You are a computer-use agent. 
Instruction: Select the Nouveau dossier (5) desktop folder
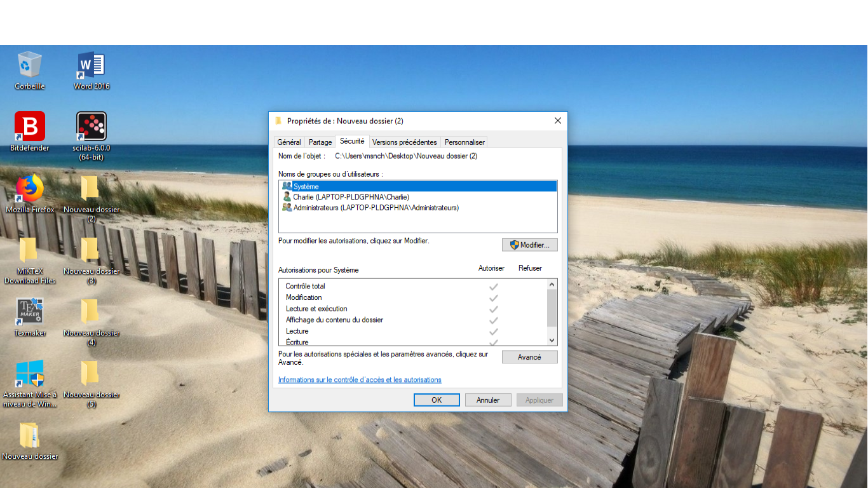[x=92, y=384]
